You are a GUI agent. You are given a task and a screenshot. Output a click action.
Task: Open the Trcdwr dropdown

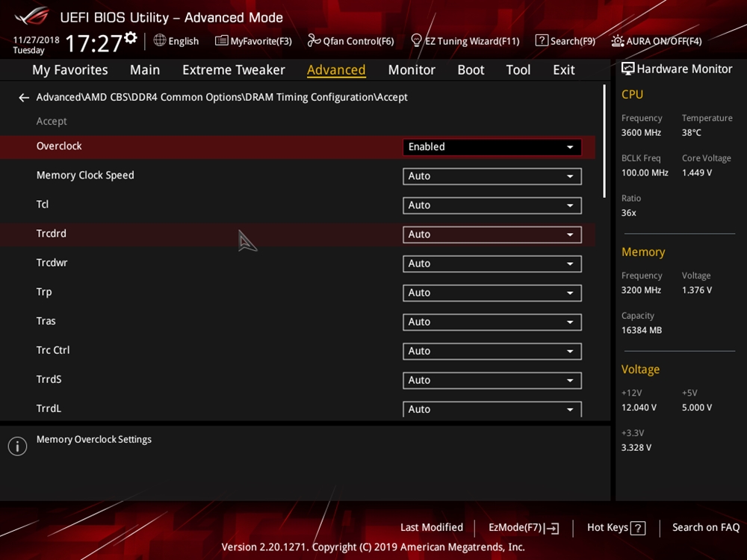click(492, 264)
